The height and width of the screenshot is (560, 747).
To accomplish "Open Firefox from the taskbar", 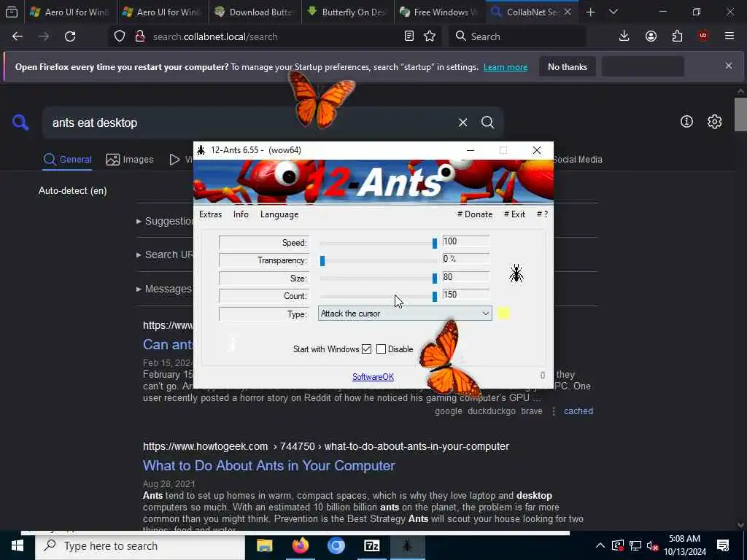I will coord(300,545).
